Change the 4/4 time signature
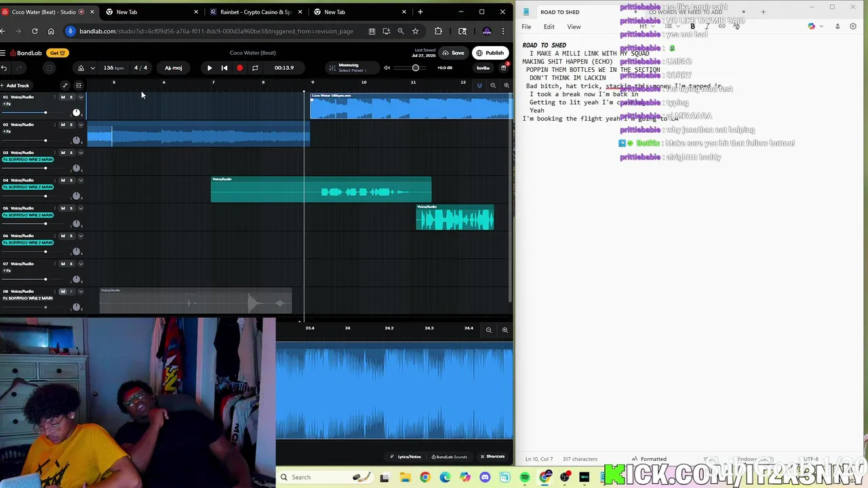This screenshot has height=488, width=868. (x=140, y=68)
